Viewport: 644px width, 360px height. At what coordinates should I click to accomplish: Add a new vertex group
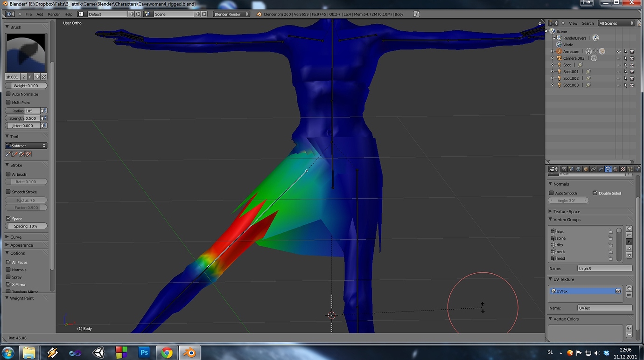click(629, 228)
